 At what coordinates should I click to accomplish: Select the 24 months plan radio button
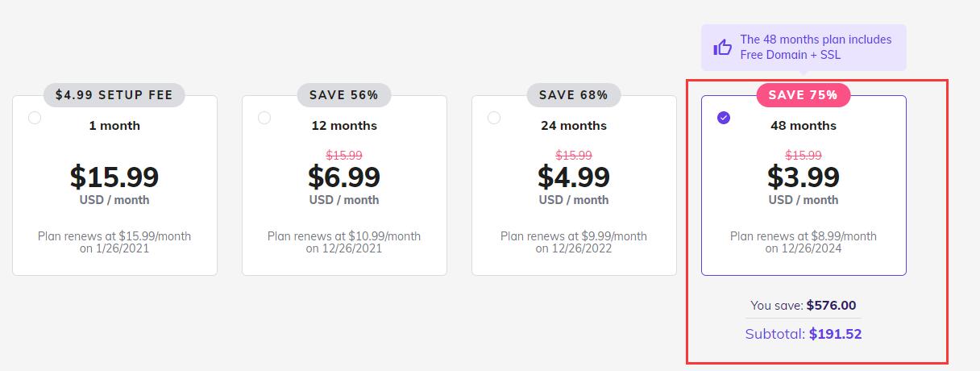pos(494,118)
